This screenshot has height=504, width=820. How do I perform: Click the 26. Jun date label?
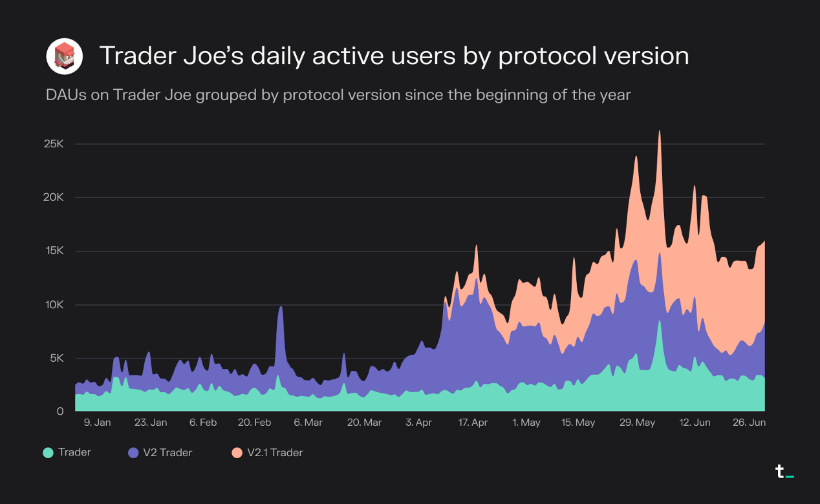pos(750,422)
